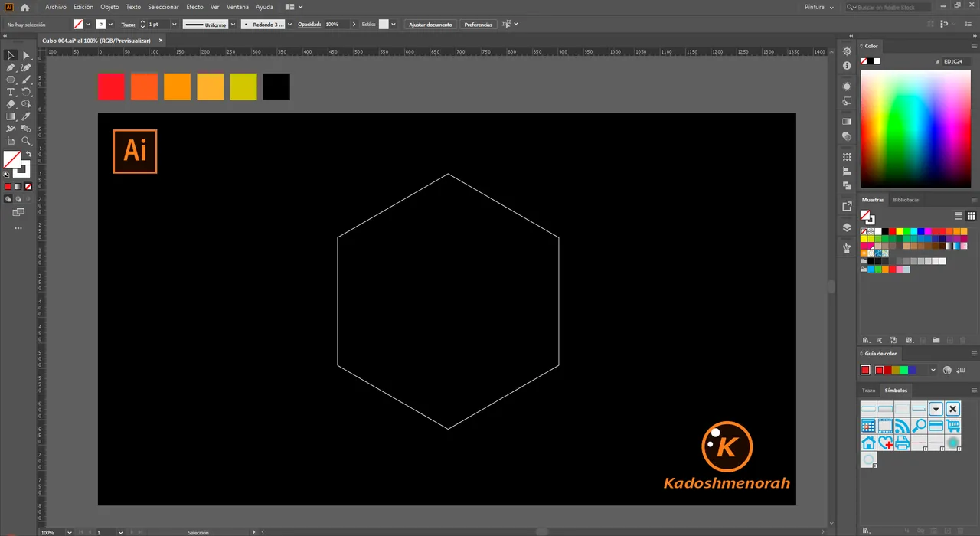The height and width of the screenshot is (536, 980).
Task: Click the blue house symbol
Action: (x=868, y=443)
